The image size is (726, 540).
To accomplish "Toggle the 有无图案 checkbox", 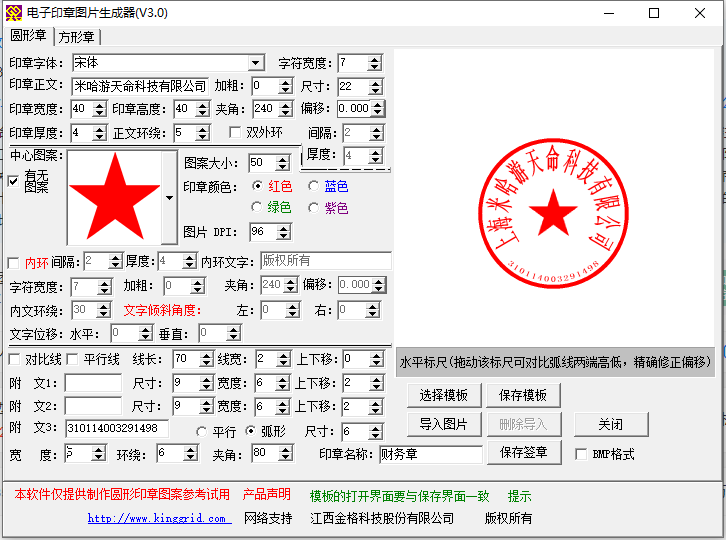I will 13,181.
